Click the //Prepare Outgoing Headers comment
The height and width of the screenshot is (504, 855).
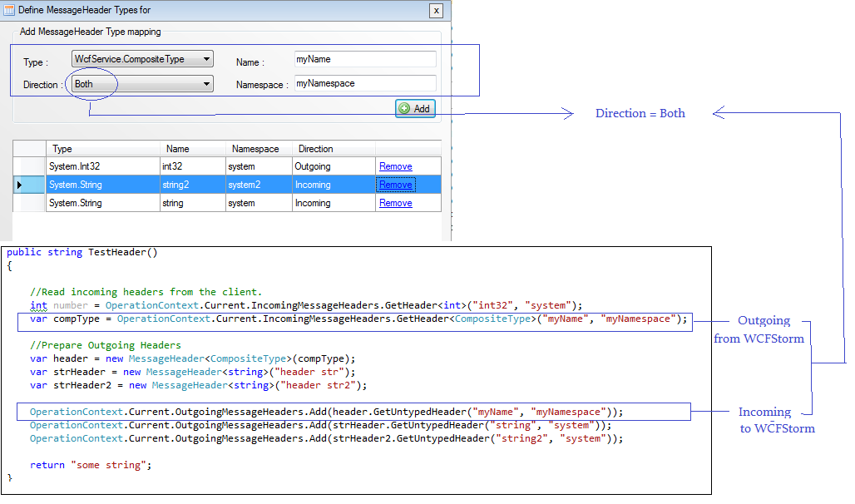[106, 345]
